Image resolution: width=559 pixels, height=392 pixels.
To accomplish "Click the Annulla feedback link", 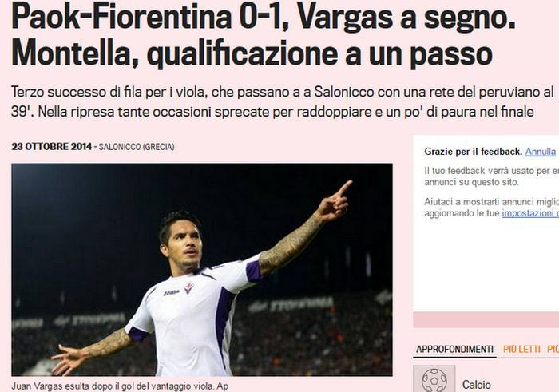I will pos(541,152).
